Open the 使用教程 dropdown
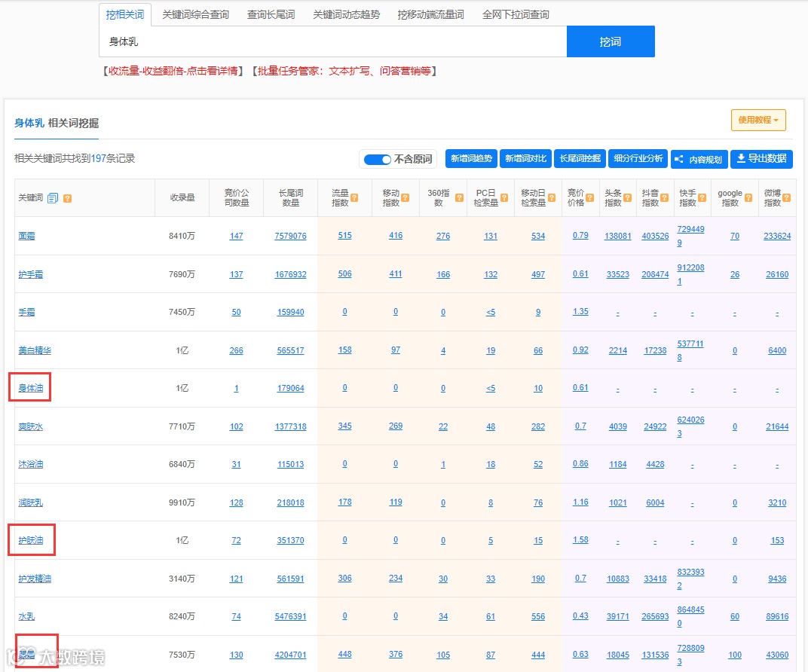 pyautogui.click(x=758, y=120)
